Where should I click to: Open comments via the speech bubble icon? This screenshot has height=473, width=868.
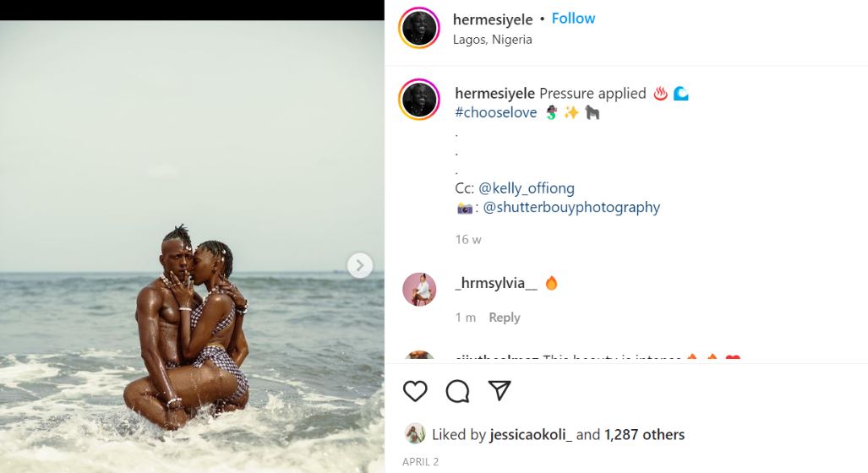[x=457, y=391]
